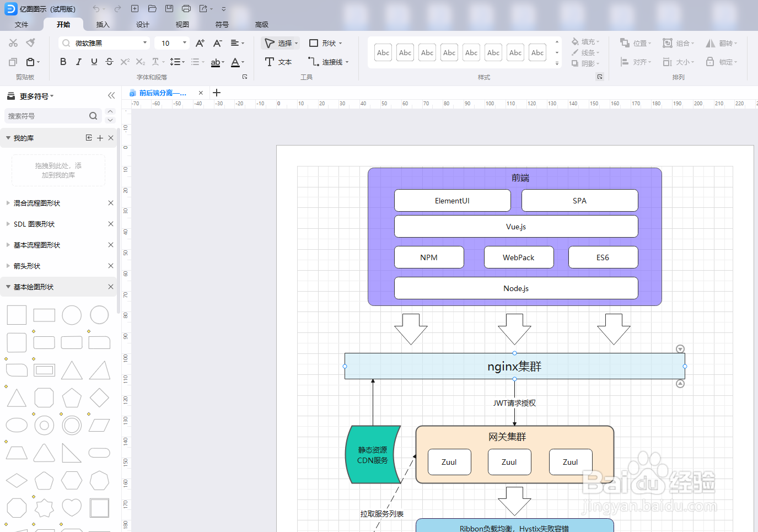This screenshot has height=532, width=758.
Task: Toggle Bold formatting
Action: [x=63, y=62]
